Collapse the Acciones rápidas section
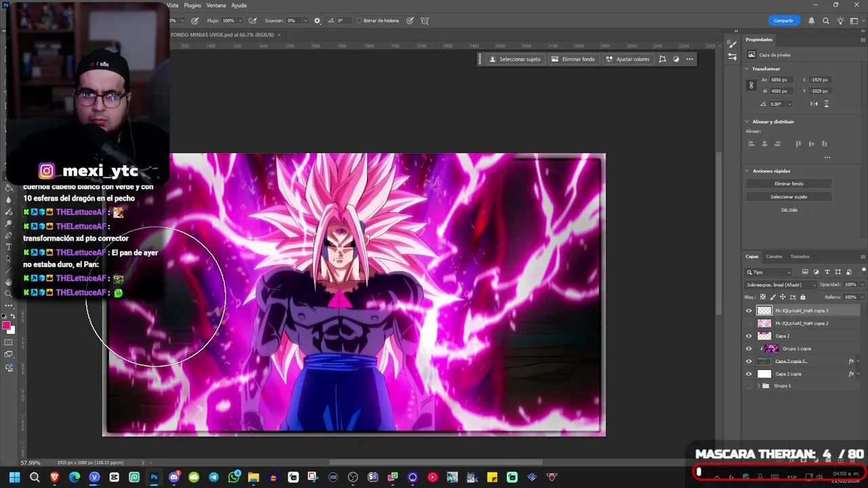Viewport: 868px width, 488px height. (747, 171)
